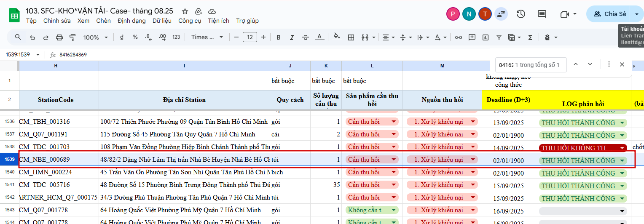The height and width of the screenshot is (224, 644).
Task: Open the fill color picker
Action: tap(336, 37)
